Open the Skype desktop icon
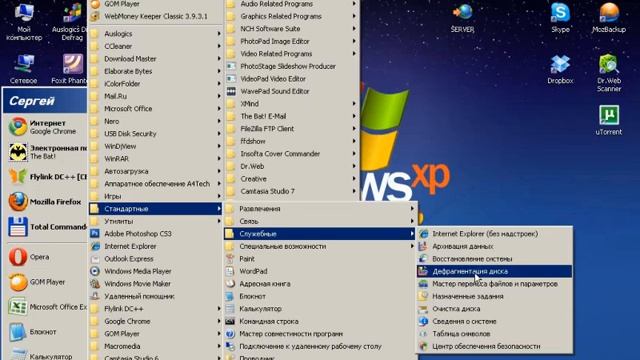640x360 pixels. [560, 17]
